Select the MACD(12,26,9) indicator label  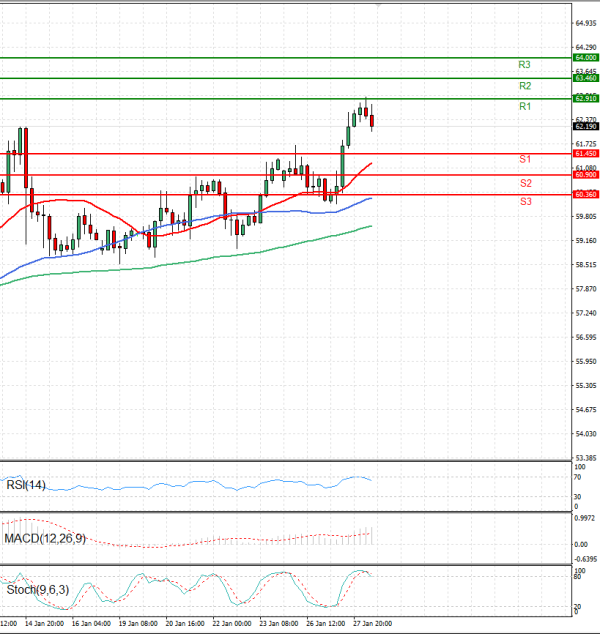pyautogui.click(x=44, y=540)
